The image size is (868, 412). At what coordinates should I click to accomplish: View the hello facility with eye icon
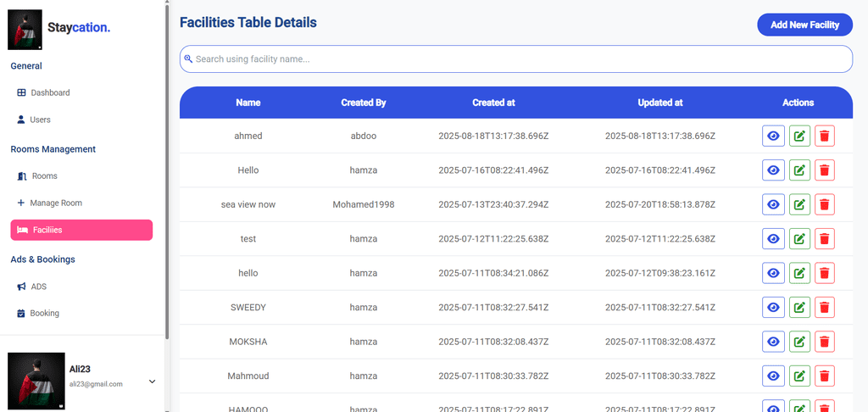tap(772, 273)
